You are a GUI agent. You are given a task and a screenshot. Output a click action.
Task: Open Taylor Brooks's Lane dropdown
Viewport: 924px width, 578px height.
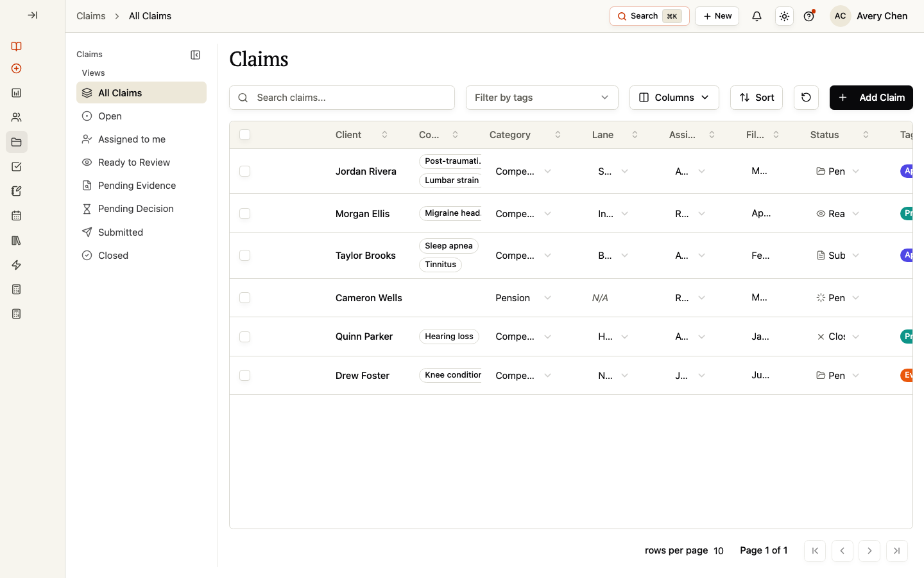pos(613,256)
